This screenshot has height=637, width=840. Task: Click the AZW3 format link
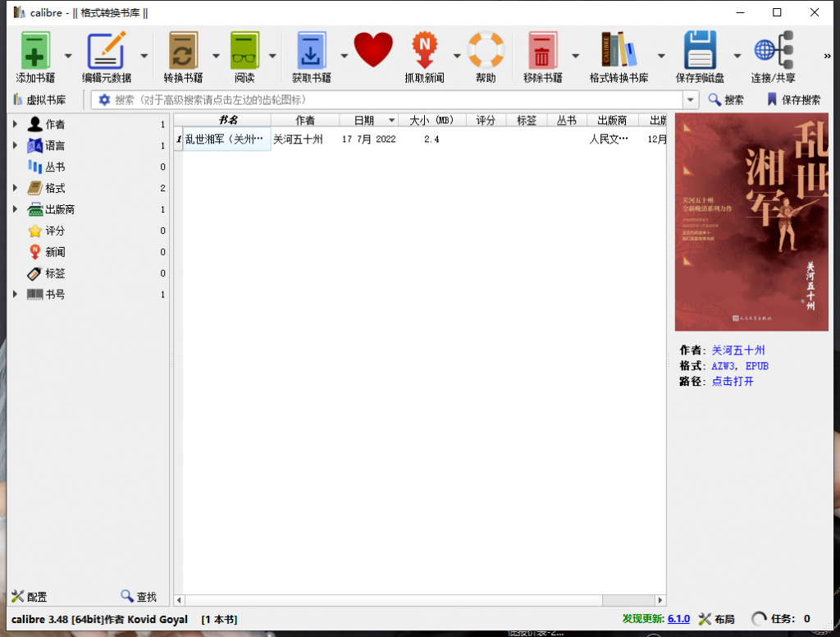(723, 365)
